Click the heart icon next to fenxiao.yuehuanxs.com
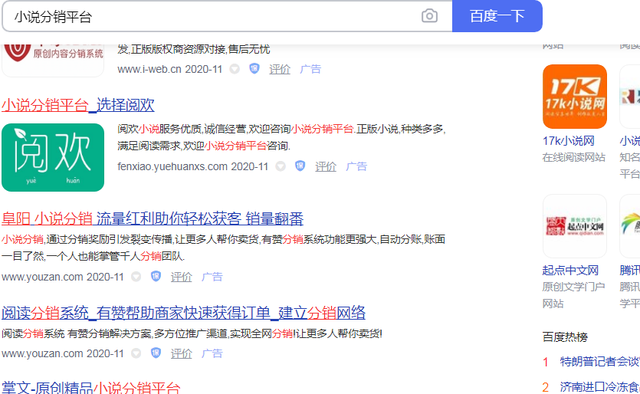Screen dimensions: 640x394 tap(280, 166)
